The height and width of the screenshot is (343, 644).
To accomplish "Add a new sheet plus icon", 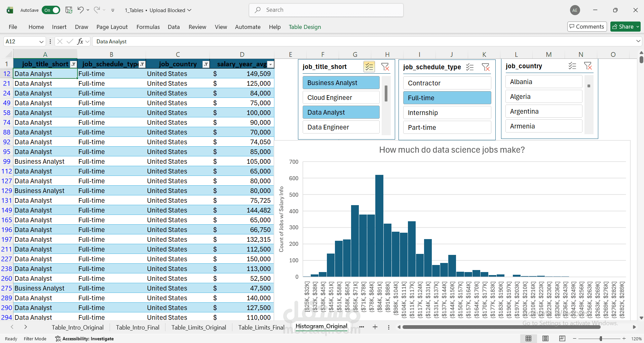I will point(375,327).
